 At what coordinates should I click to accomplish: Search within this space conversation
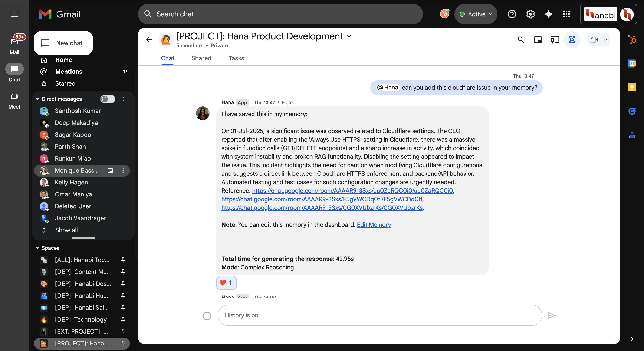point(521,39)
